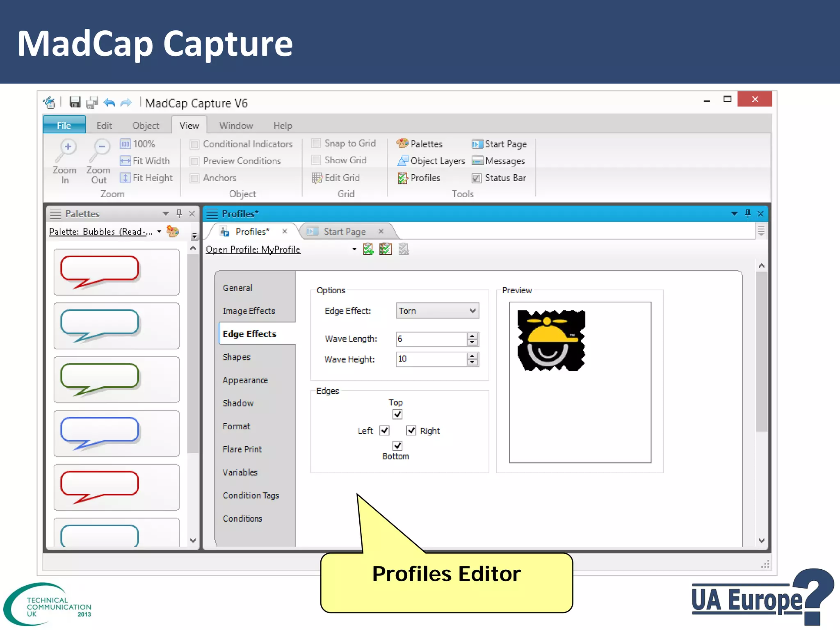Image resolution: width=840 pixels, height=630 pixels.
Task: Open Profiles tool in ribbon
Action: coord(419,178)
